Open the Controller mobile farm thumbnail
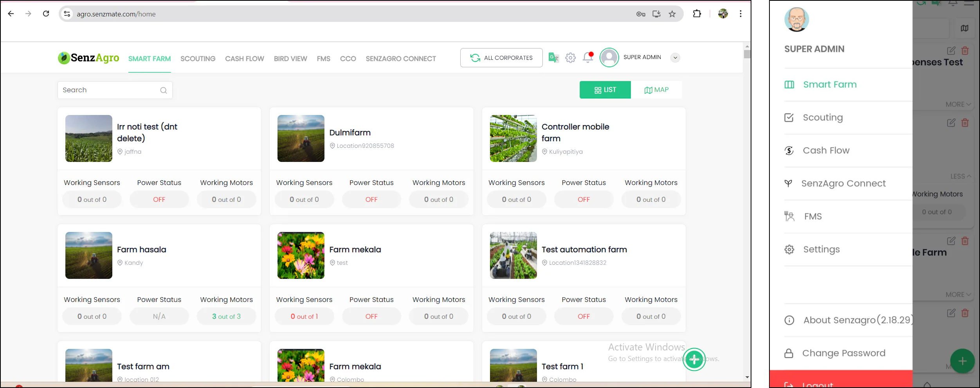 (513, 138)
